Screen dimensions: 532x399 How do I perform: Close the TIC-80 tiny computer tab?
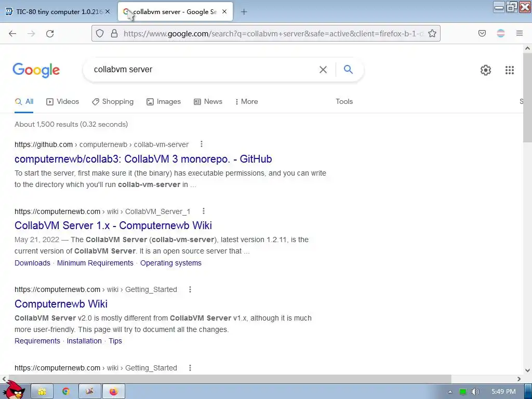[x=107, y=11]
